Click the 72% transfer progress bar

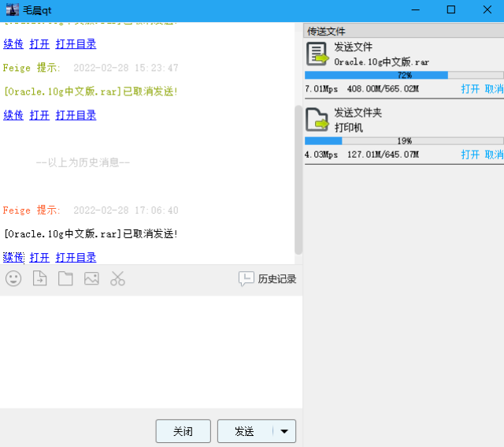click(403, 76)
